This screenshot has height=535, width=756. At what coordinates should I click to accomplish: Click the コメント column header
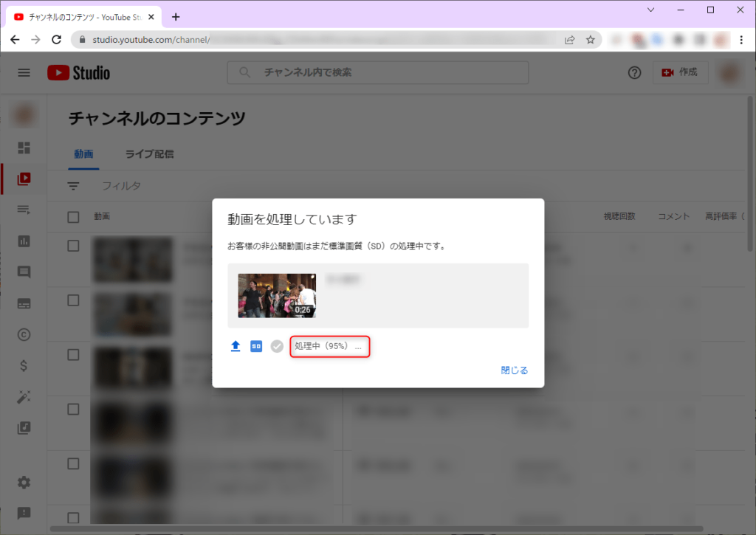[673, 216]
